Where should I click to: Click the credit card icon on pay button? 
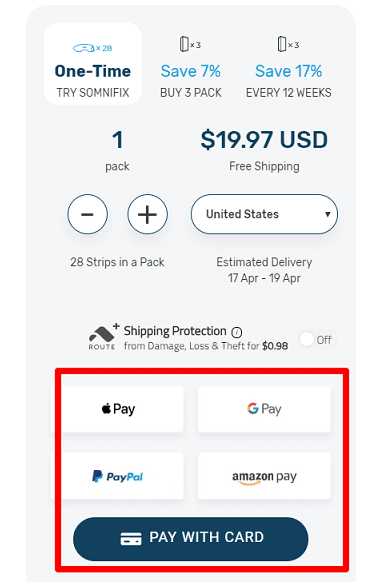point(131,539)
